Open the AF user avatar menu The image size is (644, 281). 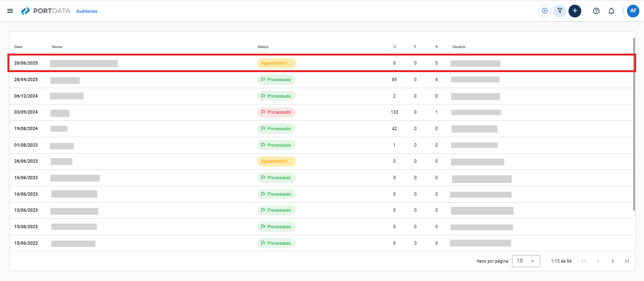coord(633,11)
